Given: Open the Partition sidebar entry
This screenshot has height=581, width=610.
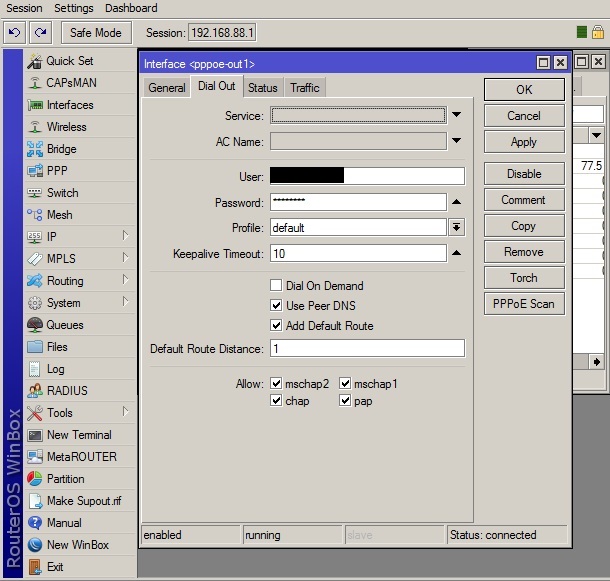Looking at the screenshot, I should point(81,479).
